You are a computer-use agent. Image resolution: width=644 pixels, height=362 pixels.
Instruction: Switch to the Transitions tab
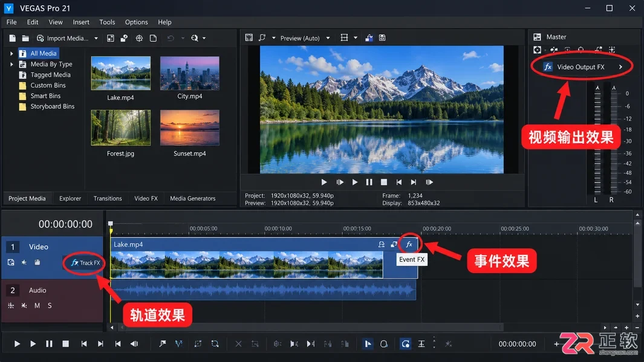108,198
